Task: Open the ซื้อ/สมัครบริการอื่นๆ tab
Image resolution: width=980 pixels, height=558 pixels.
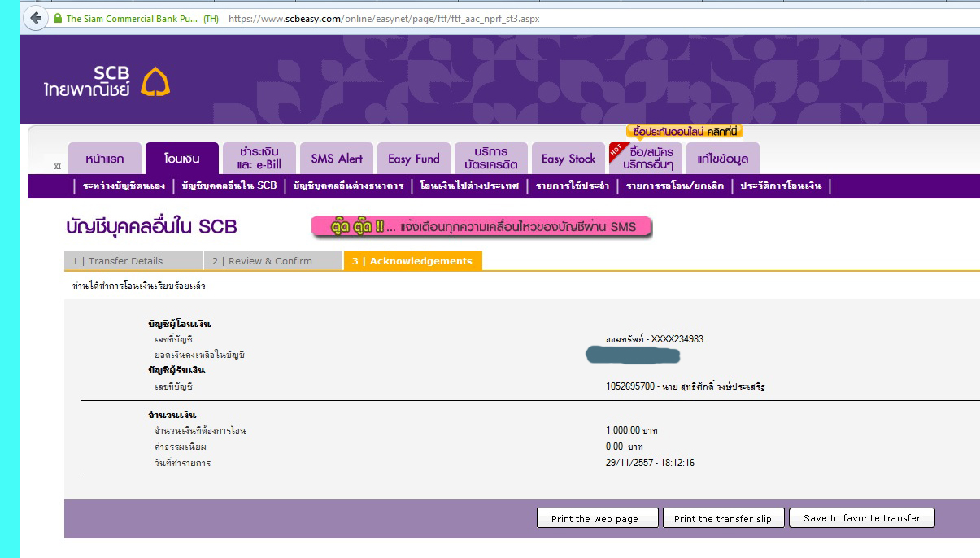Action: coord(646,159)
